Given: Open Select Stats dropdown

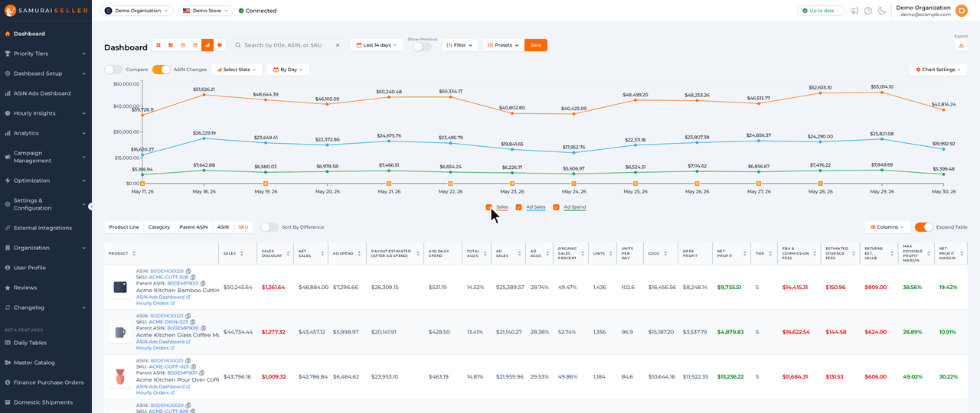Looking at the screenshot, I should 237,70.
